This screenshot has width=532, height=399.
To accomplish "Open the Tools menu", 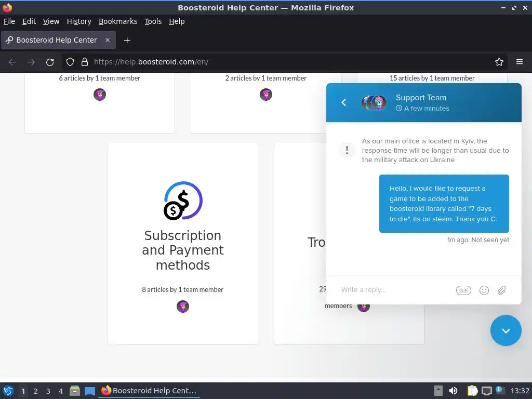I will tap(153, 21).
